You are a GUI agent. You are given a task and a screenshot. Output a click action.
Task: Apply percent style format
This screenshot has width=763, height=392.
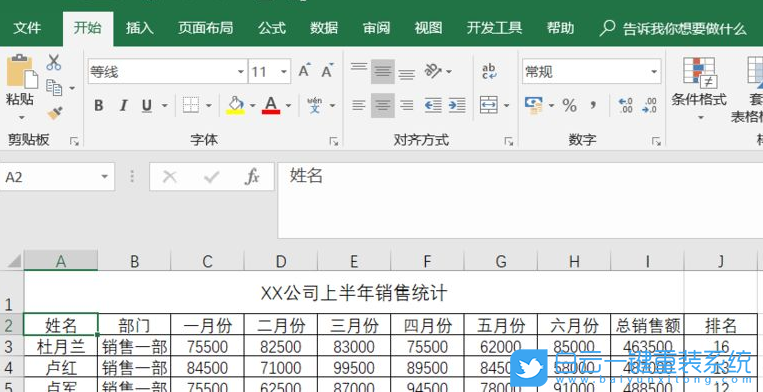point(569,105)
